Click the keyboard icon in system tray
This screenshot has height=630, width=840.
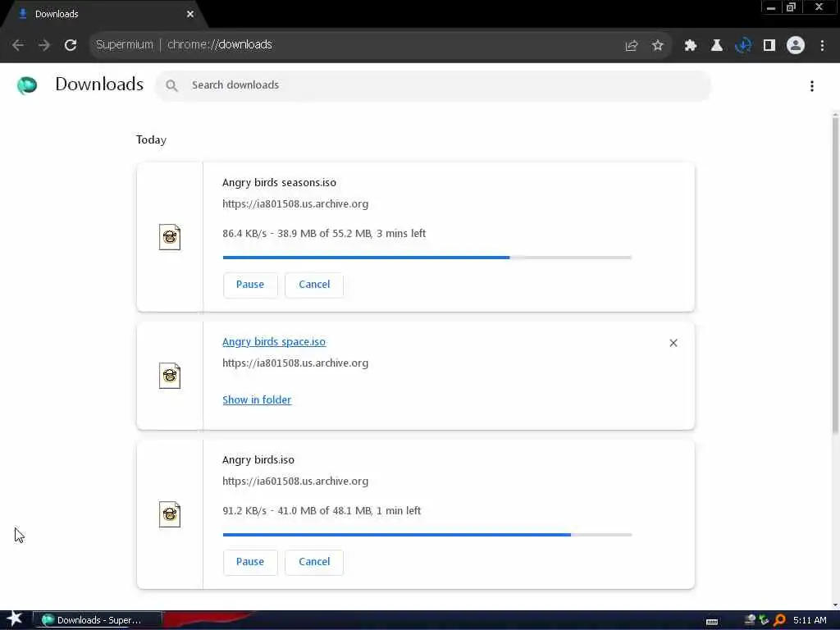pyautogui.click(x=712, y=621)
